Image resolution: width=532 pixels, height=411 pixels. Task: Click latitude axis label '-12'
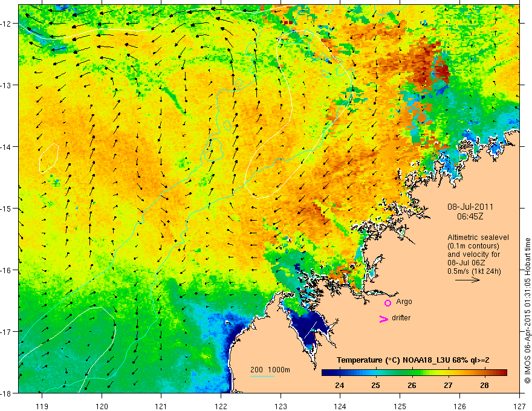pos(7,24)
